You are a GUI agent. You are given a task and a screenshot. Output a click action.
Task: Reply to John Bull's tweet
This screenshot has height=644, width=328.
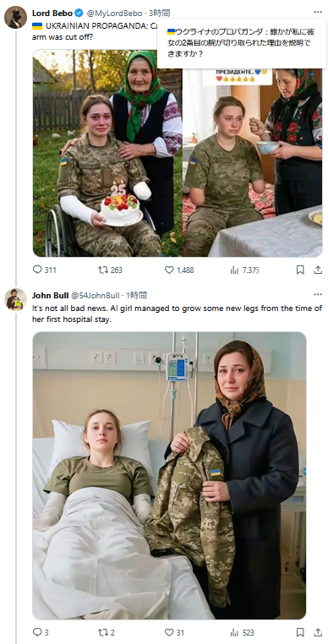tap(41, 632)
